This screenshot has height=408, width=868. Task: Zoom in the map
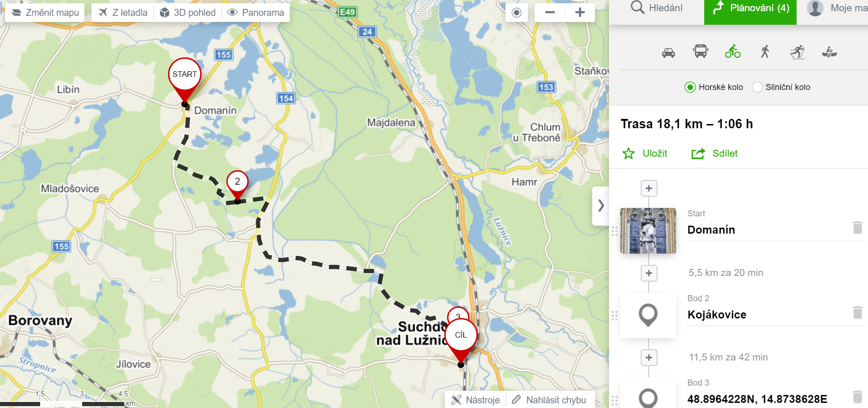580,13
